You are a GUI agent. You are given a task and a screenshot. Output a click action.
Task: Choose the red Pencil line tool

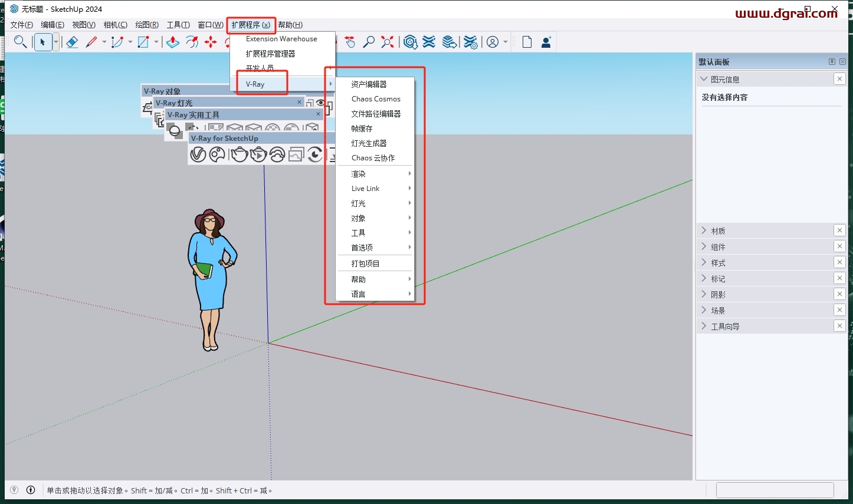coord(91,42)
